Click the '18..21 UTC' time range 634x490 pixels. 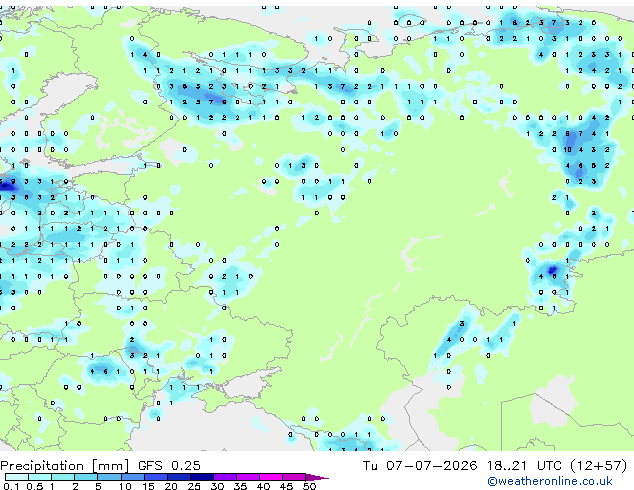point(524,465)
